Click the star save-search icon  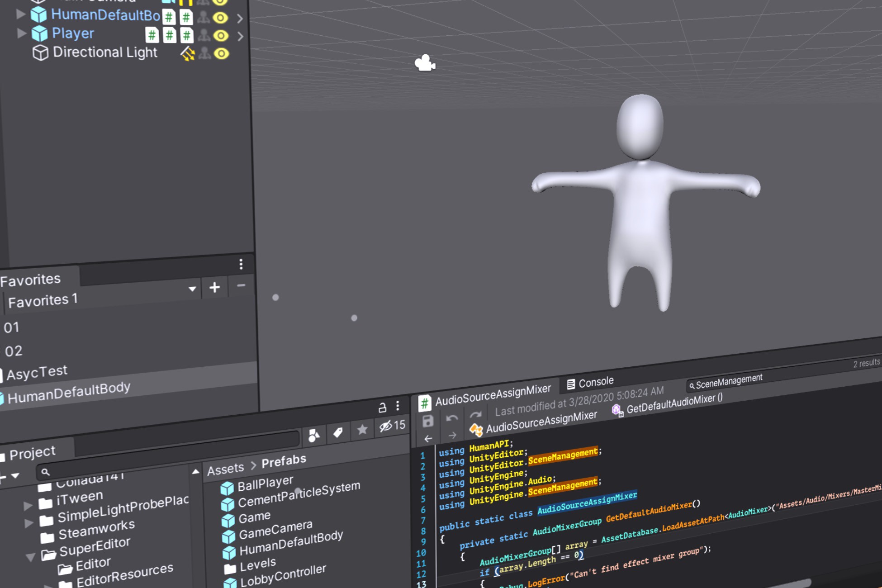point(362,429)
